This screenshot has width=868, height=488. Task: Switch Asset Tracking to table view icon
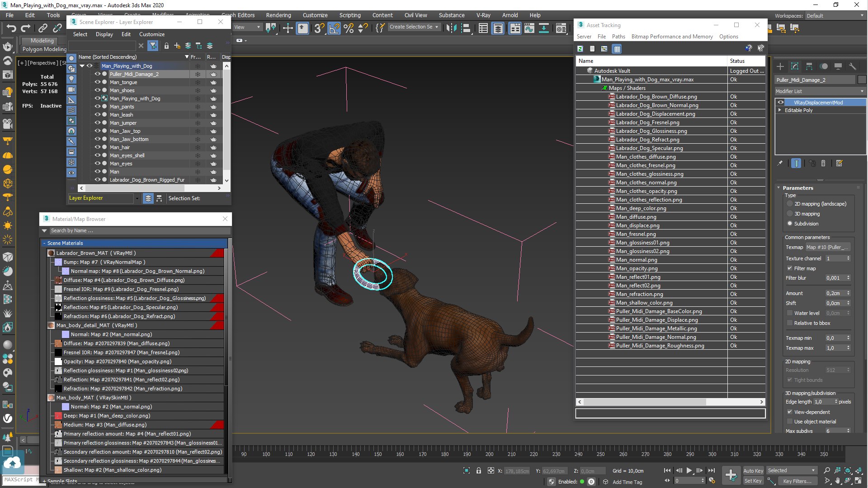point(617,48)
